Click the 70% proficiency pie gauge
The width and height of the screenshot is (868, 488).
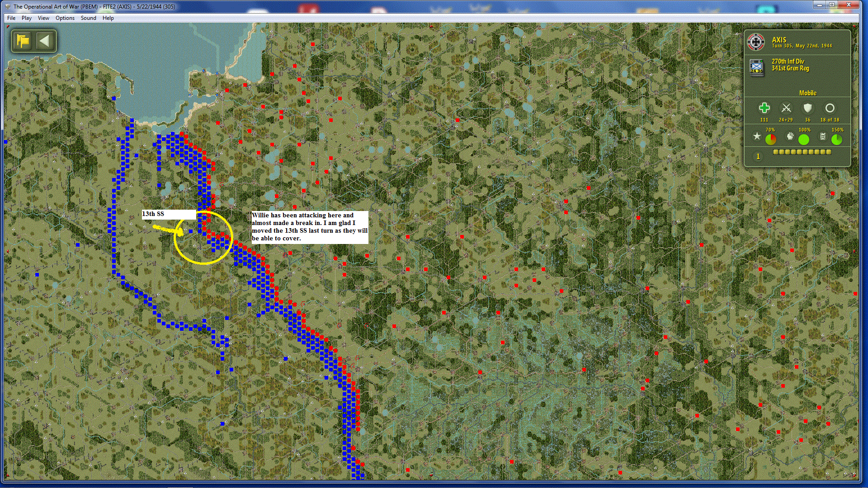pos(770,140)
